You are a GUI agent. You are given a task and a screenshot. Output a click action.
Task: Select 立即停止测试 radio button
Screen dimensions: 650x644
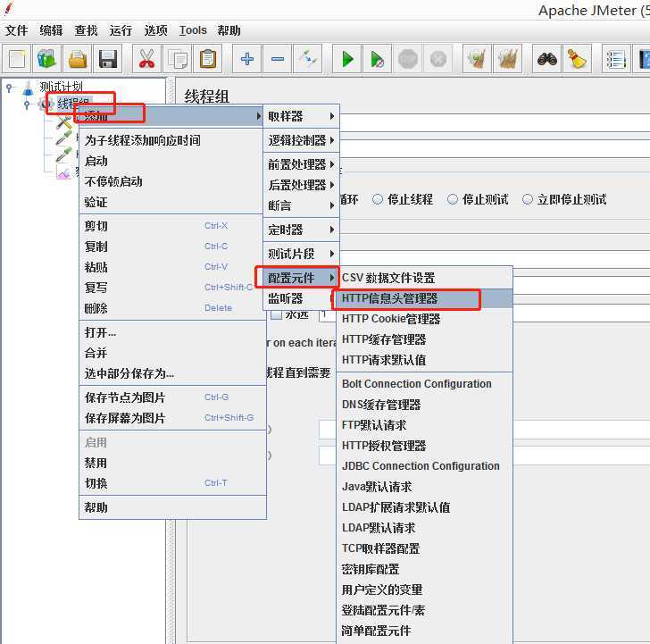pos(528,199)
